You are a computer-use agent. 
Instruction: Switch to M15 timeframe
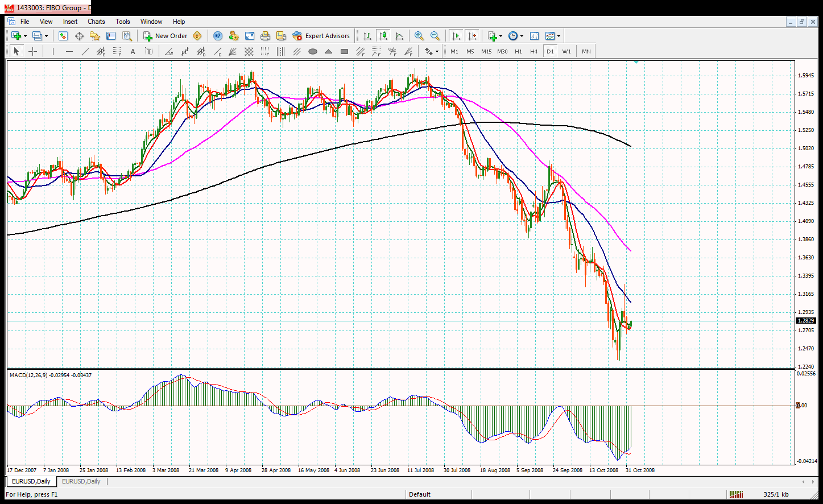pyautogui.click(x=486, y=51)
